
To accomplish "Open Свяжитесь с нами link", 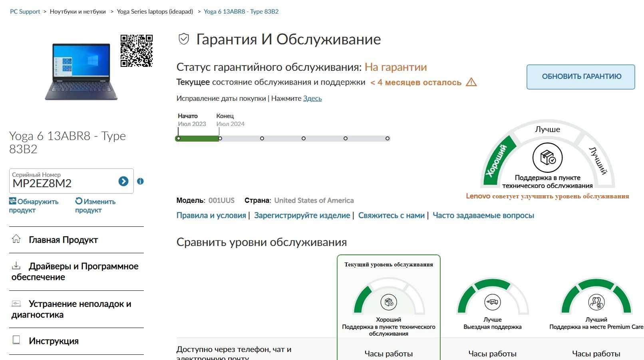I will coord(392,215).
